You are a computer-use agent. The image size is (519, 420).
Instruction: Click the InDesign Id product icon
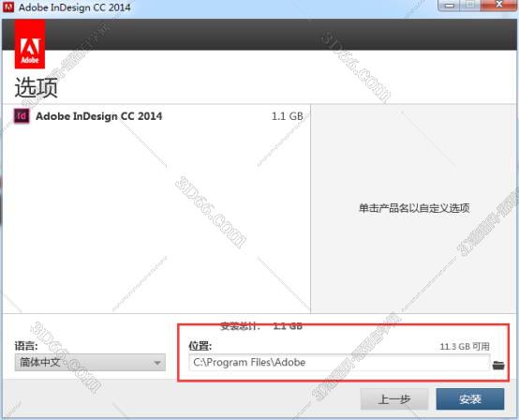point(22,116)
